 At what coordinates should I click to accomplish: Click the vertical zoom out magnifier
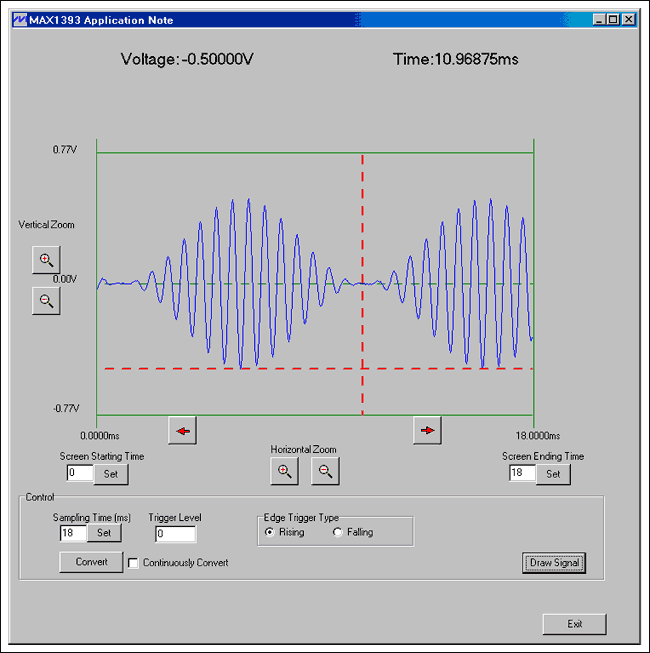pyautogui.click(x=45, y=300)
